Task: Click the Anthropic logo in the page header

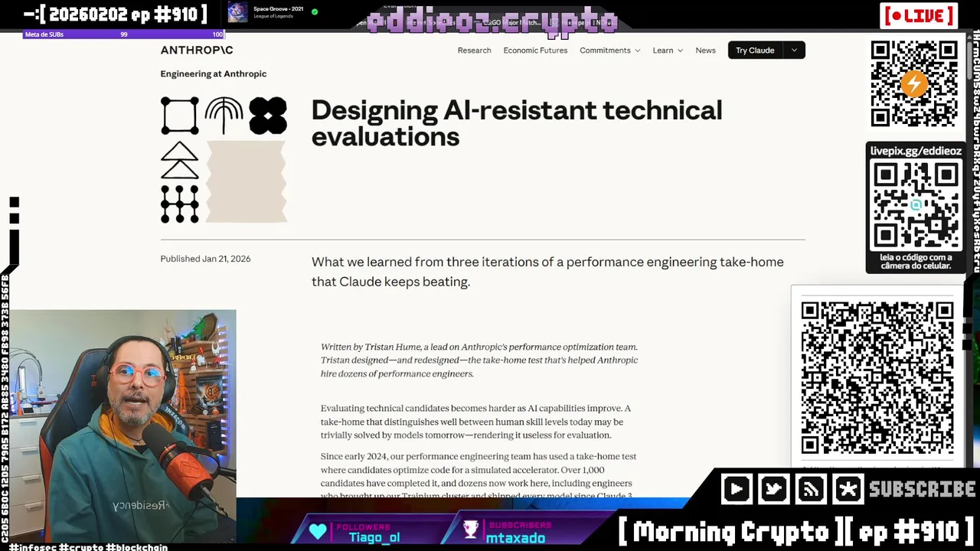Action: (197, 50)
